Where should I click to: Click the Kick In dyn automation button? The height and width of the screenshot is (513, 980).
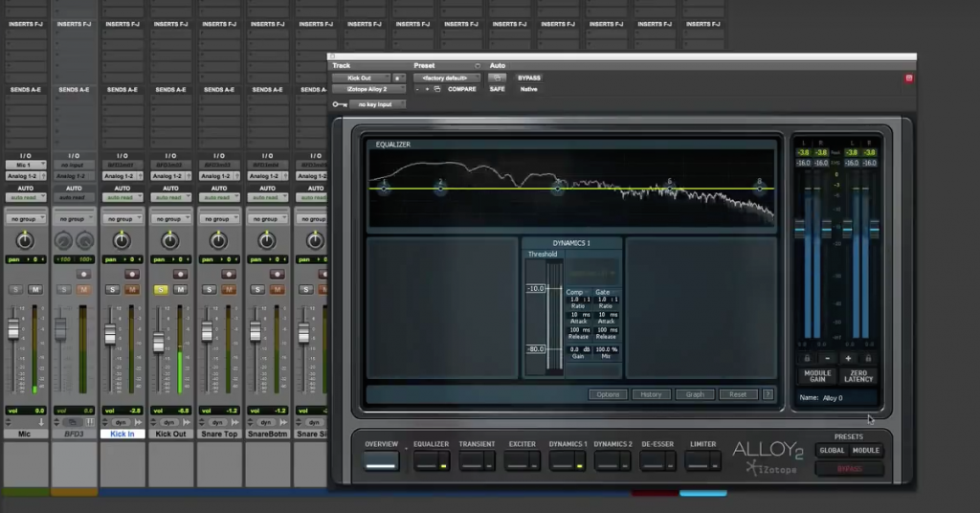(x=120, y=422)
